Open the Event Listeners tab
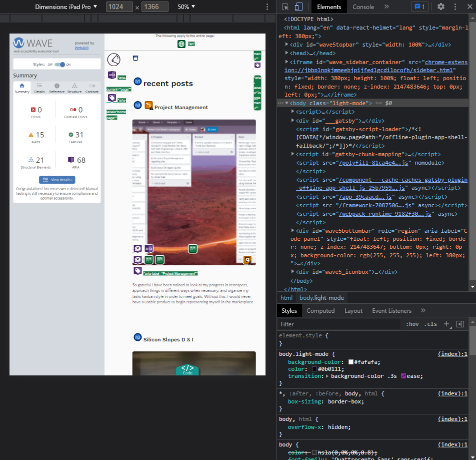This screenshot has width=476, height=460. tap(391, 310)
